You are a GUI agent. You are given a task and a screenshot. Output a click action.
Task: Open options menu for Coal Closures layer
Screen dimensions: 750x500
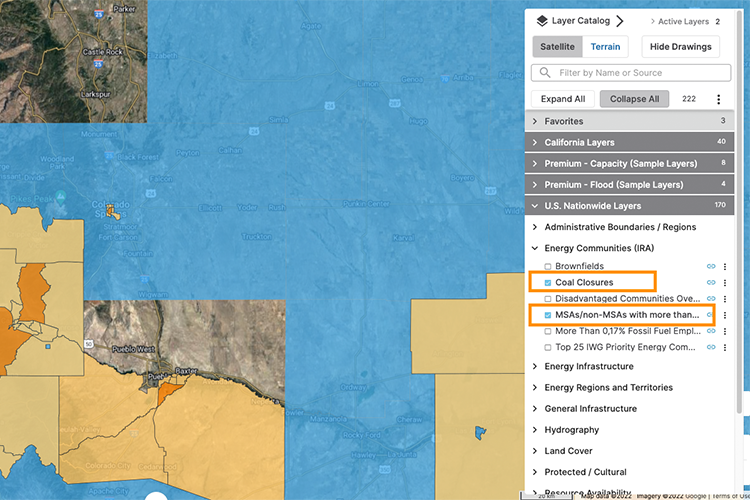coord(725,283)
